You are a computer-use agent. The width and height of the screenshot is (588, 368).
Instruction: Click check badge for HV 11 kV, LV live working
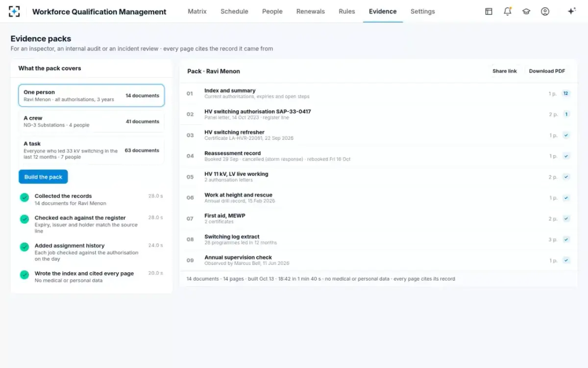click(x=566, y=177)
